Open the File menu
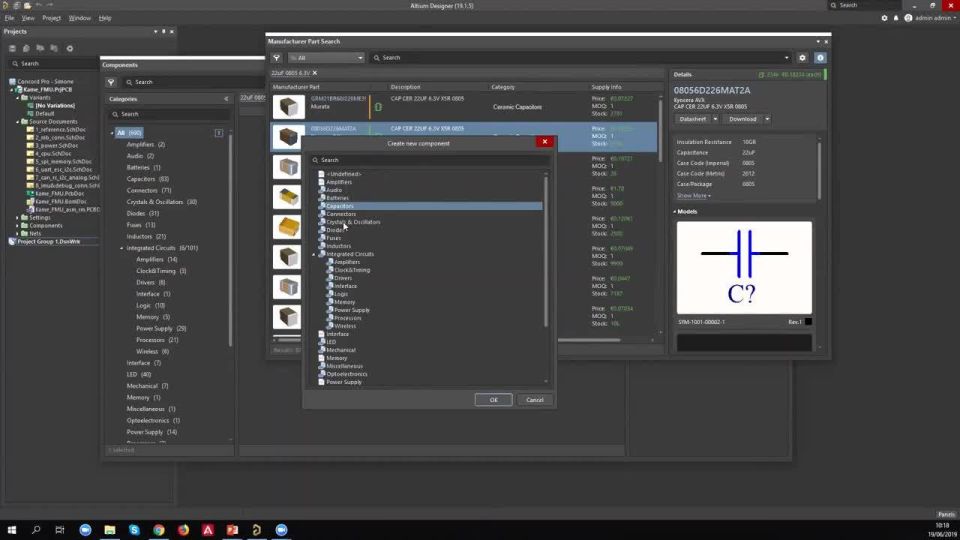The height and width of the screenshot is (540, 960). click(x=9, y=18)
